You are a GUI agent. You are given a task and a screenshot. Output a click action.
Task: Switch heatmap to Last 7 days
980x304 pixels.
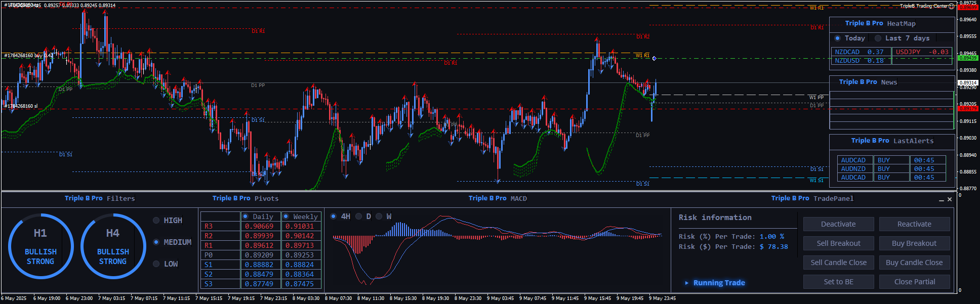pyautogui.click(x=878, y=38)
